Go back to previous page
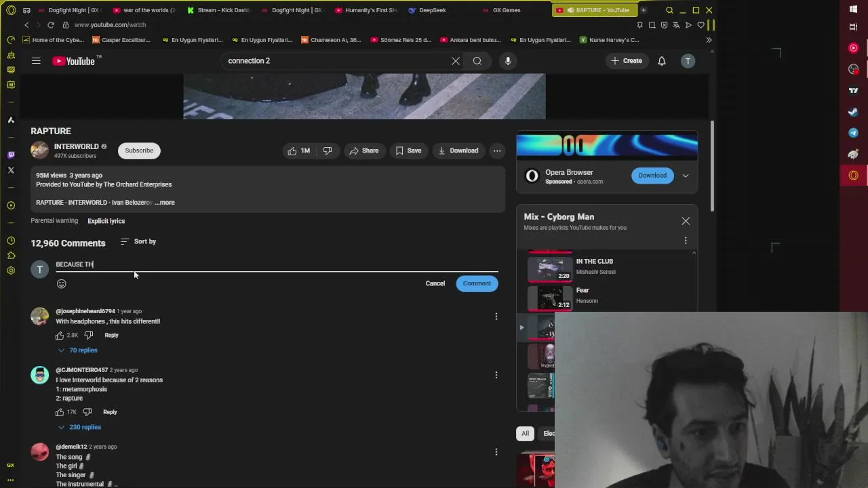Viewport: 868px width, 488px height. pos(26,25)
